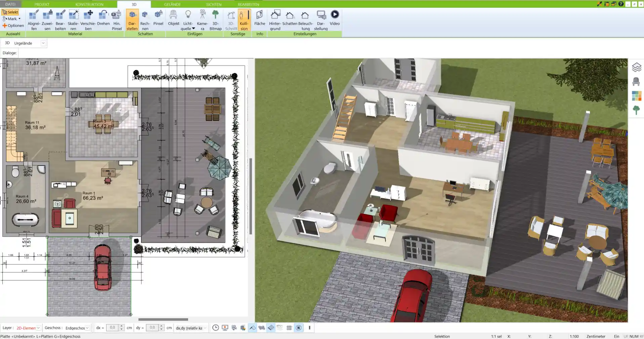The height and width of the screenshot is (339, 644).
Task: Select the 3D ribbon tab
Action: tap(134, 4)
